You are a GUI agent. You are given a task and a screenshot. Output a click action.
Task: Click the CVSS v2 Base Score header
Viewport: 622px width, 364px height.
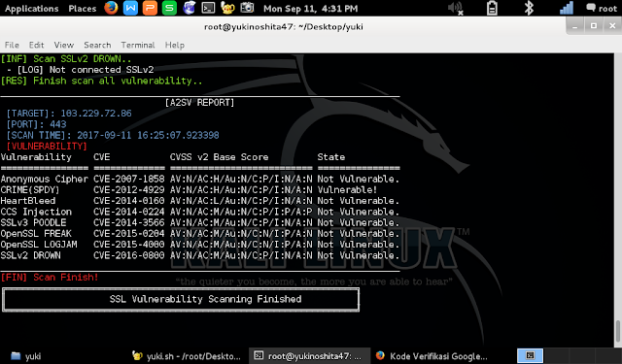[x=219, y=157]
